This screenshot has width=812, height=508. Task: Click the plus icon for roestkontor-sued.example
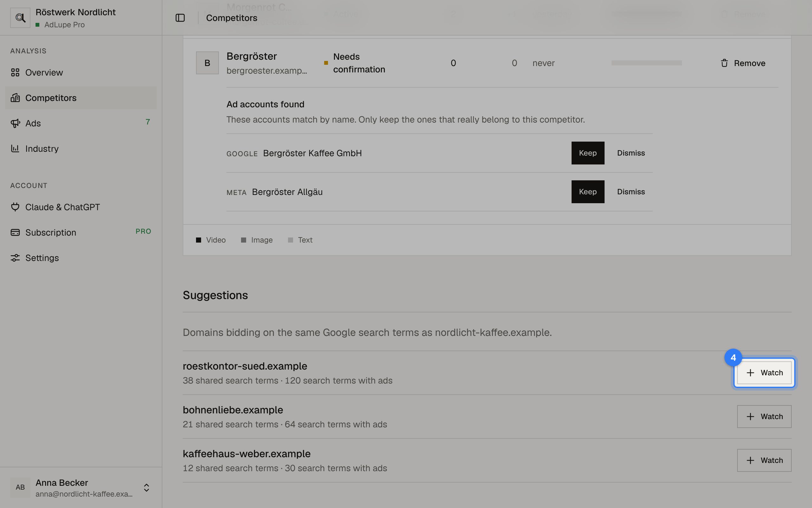click(750, 373)
